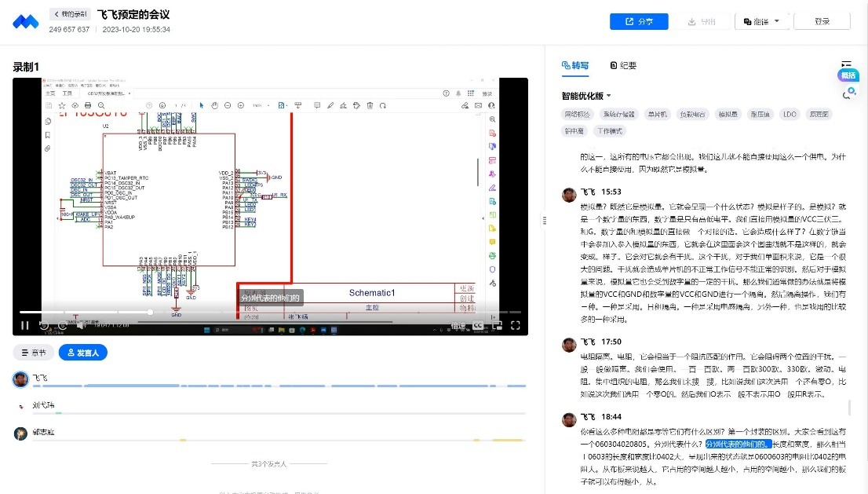Toggle CC subtitles on the video
Screen dimensions: 868x494
(x=478, y=325)
